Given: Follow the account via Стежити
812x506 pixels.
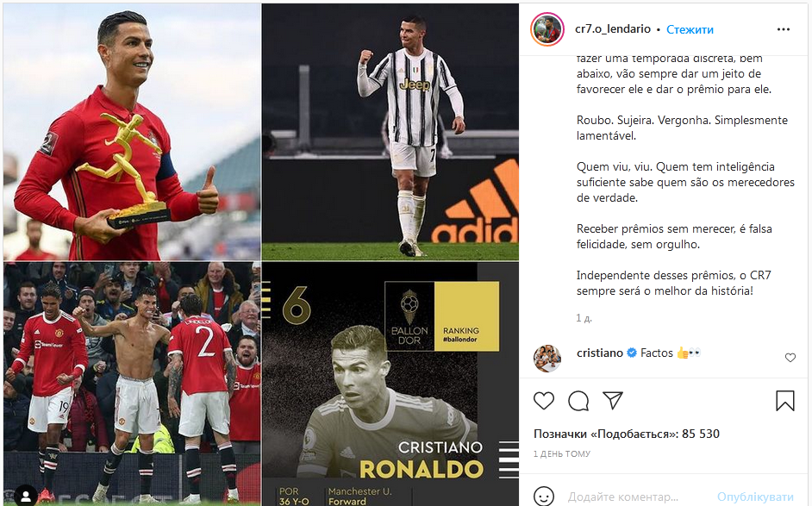Looking at the screenshot, I should tap(690, 29).
